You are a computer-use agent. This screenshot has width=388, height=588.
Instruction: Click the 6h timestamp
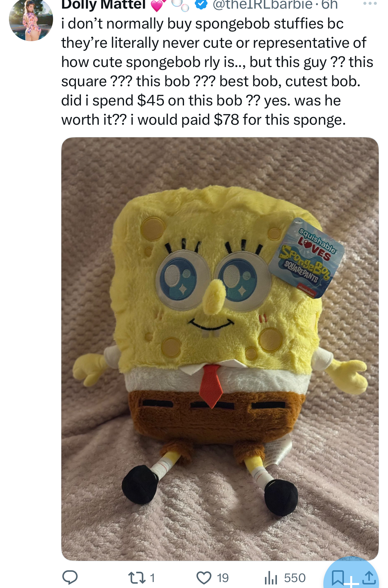tap(329, 5)
